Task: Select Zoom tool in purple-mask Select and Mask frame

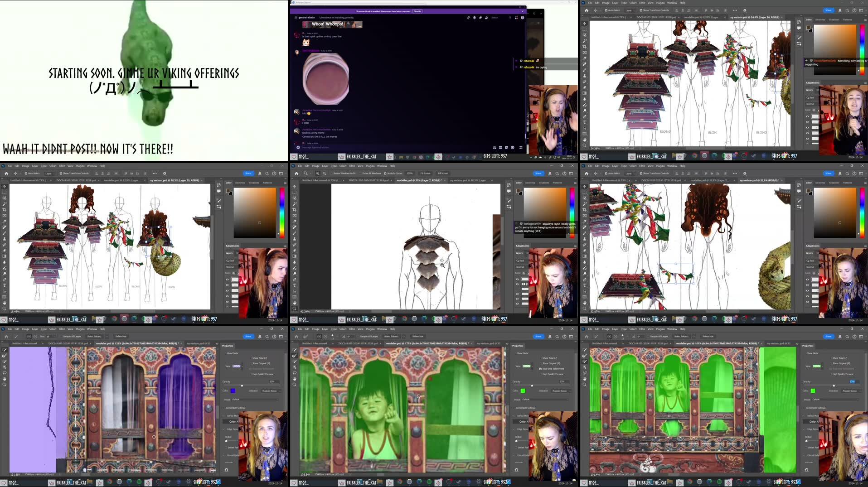Action: (x=5, y=385)
